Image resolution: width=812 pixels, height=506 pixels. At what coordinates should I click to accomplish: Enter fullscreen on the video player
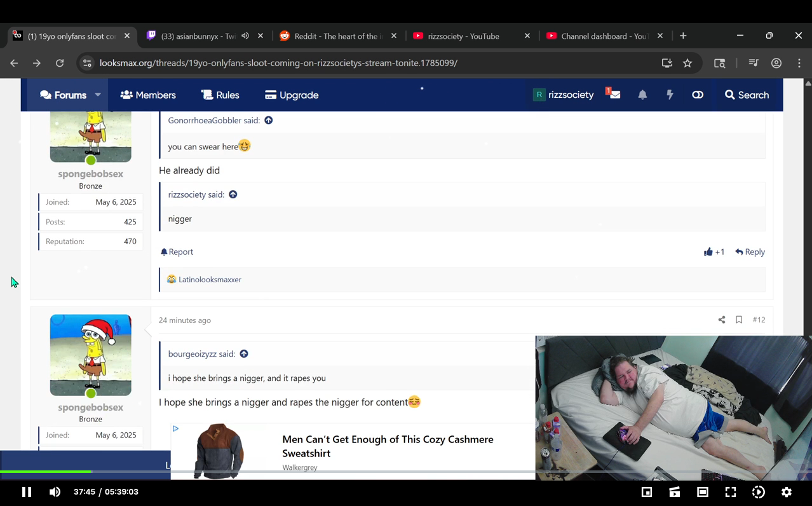pos(731,491)
